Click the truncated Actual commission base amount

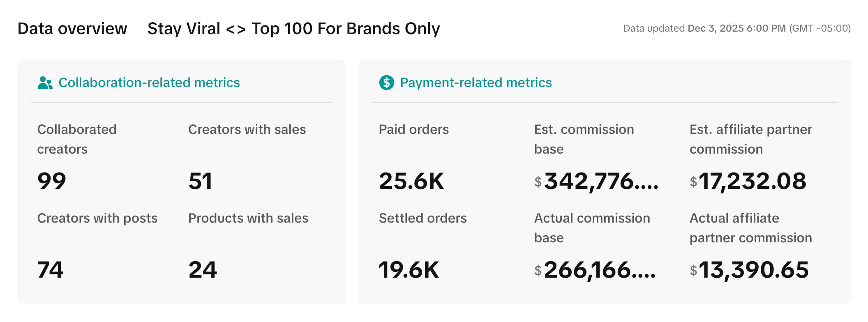pos(595,270)
